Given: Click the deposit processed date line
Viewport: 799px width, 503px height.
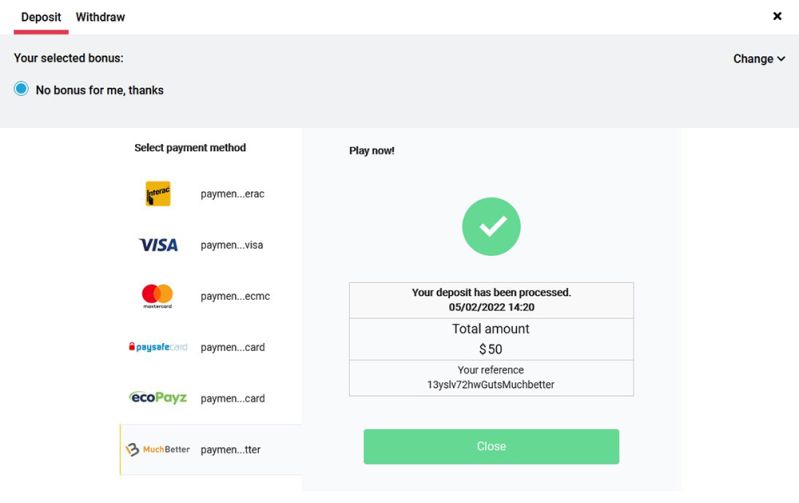Looking at the screenshot, I should [x=491, y=307].
